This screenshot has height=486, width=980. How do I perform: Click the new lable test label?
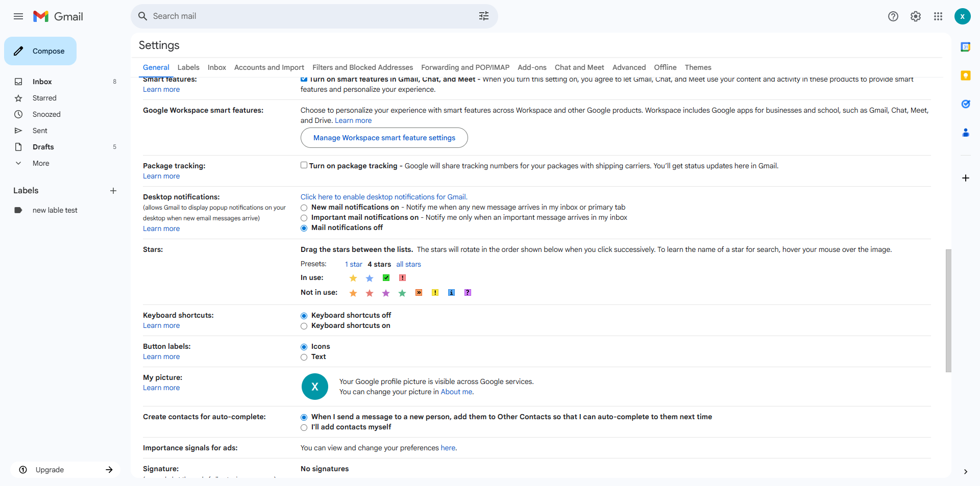click(x=55, y=210)
